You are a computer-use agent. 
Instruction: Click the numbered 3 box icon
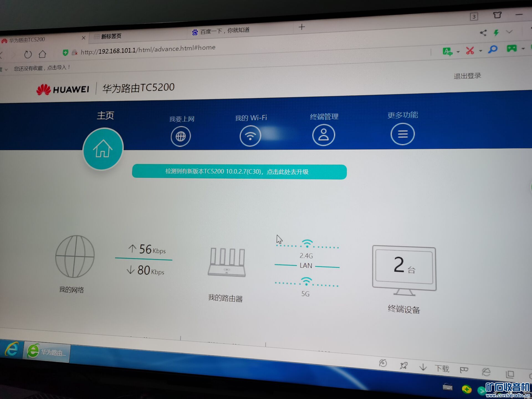[x=474, y=17]
